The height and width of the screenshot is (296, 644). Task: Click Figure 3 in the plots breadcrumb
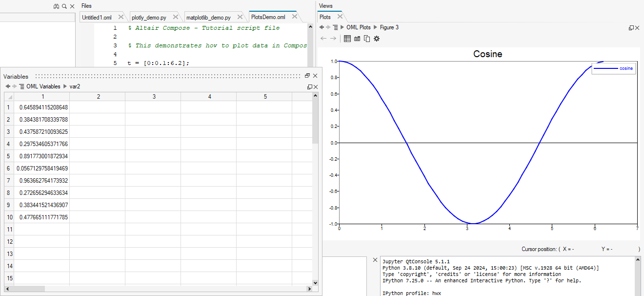(389, 27)
